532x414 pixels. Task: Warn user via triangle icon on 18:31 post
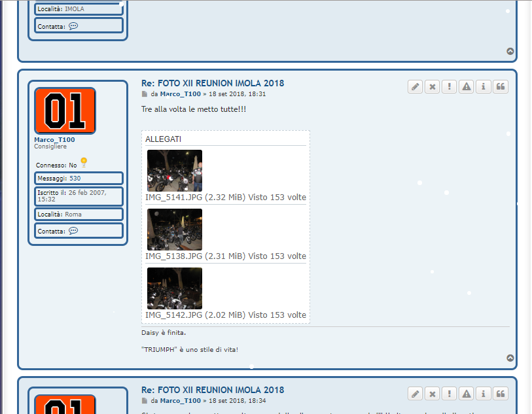pos(467,87)
